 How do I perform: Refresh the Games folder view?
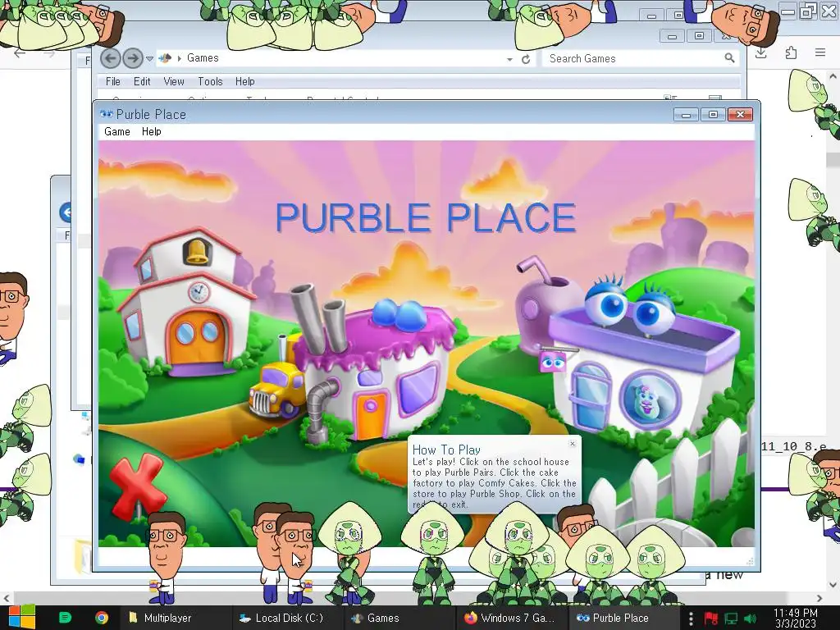click(x=526, y=59)
